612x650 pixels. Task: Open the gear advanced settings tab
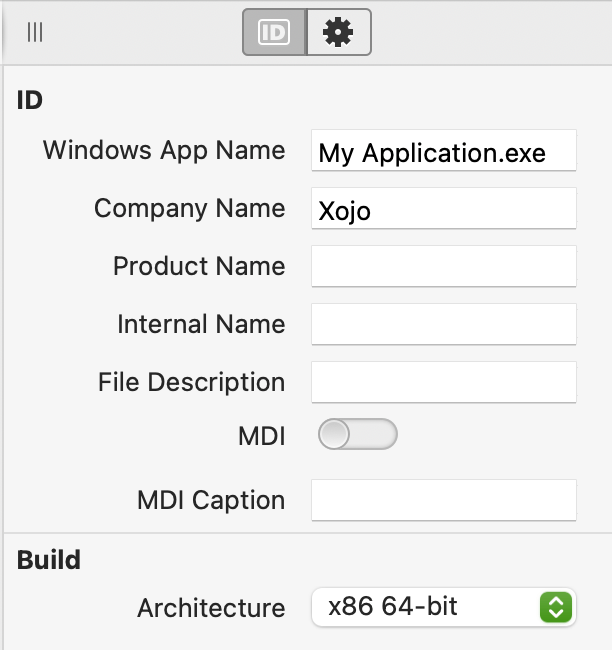[x=339, y=32]
